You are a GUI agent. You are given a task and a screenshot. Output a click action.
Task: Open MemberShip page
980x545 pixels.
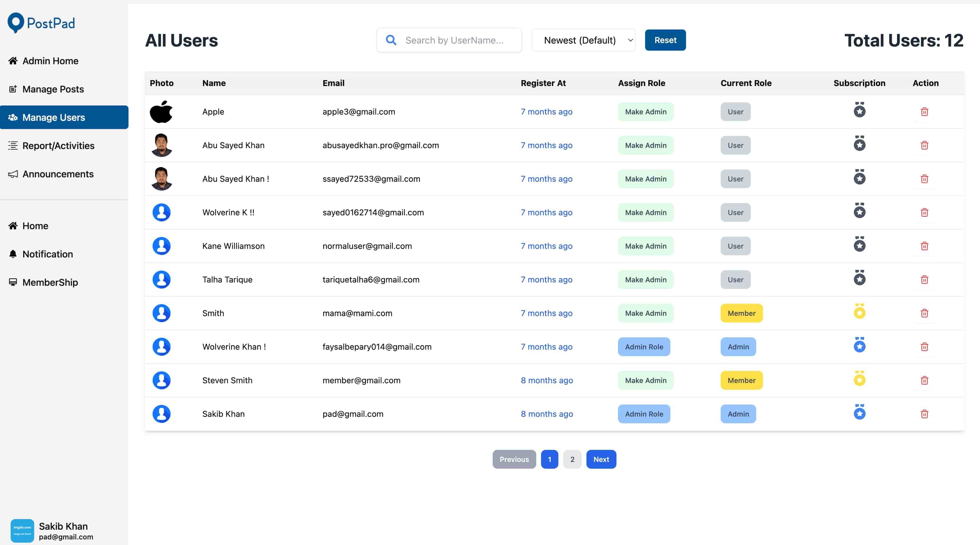pos(64,282)
